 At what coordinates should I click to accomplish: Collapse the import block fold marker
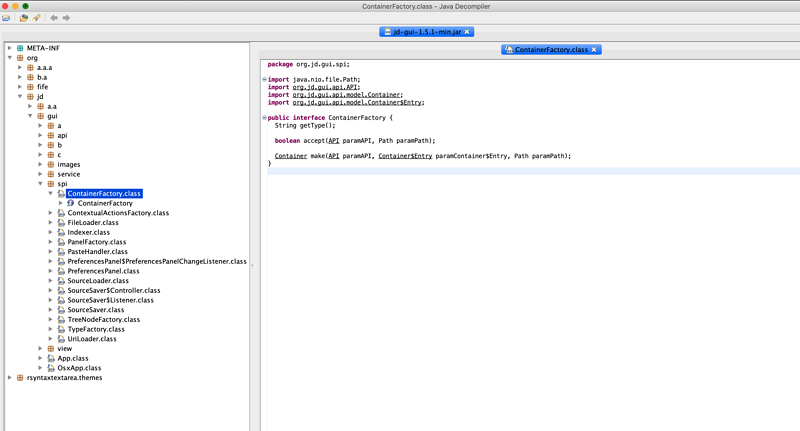(265, 80)
